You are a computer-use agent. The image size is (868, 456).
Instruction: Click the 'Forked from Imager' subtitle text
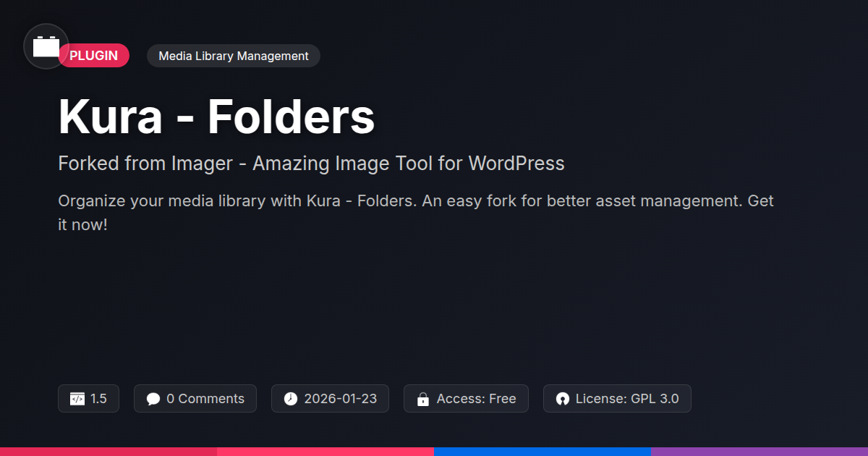[x=311, y=164]
